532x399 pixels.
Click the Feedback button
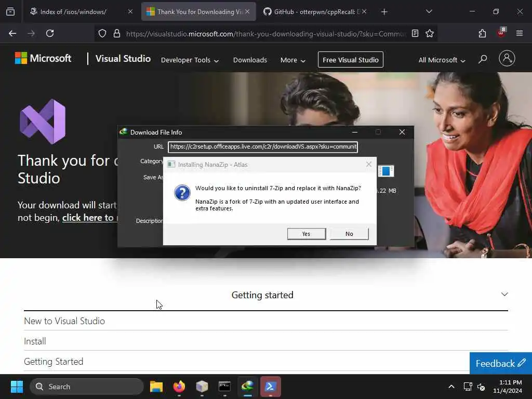point(500,363)
